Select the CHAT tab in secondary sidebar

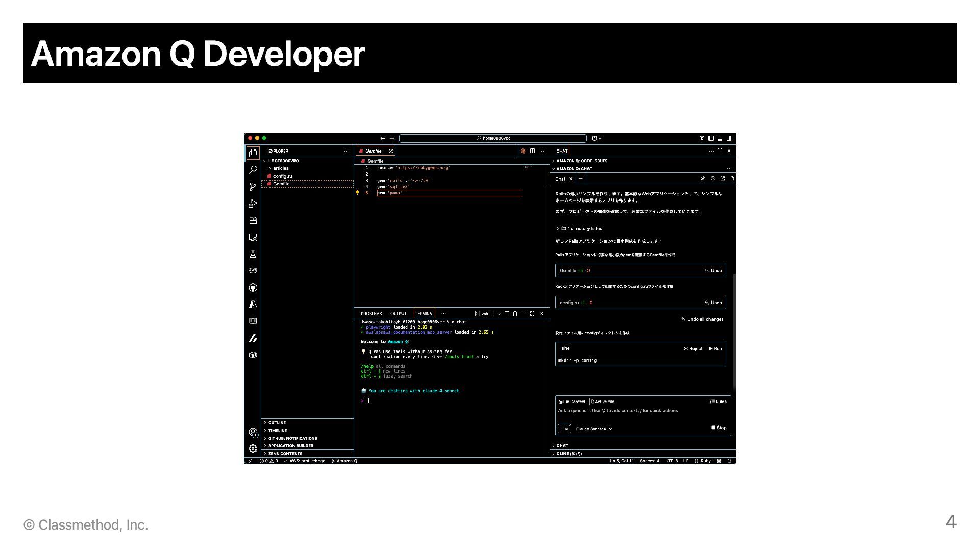[562, 151]
